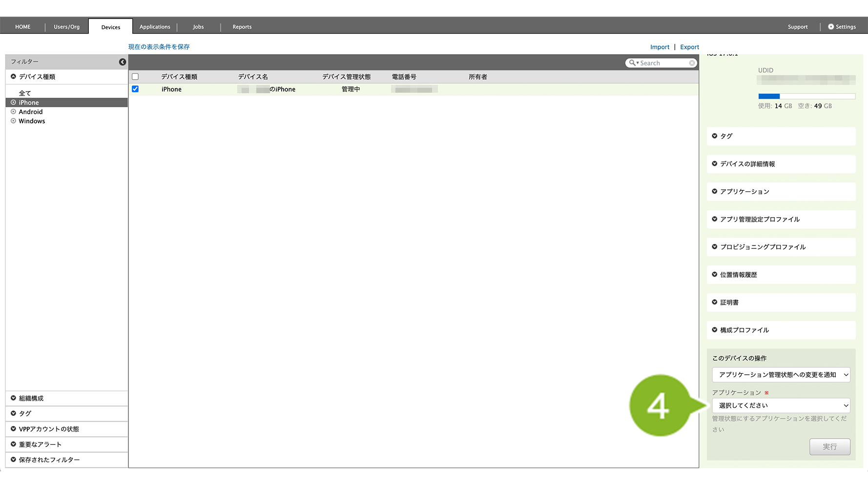Click the iPhone filter bullet icon

coord(14,102)
